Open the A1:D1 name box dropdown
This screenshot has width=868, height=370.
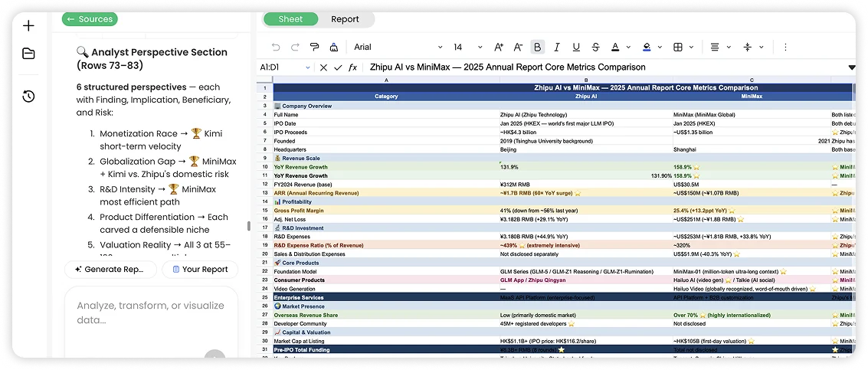308,67
